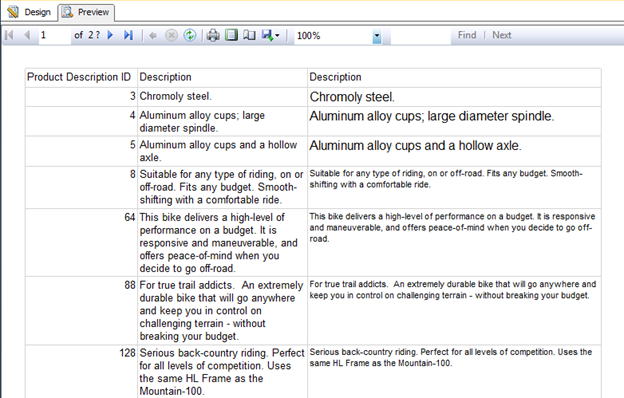Select ID cell with value 64
Screen dimensions: 624x398
(81, 242)
